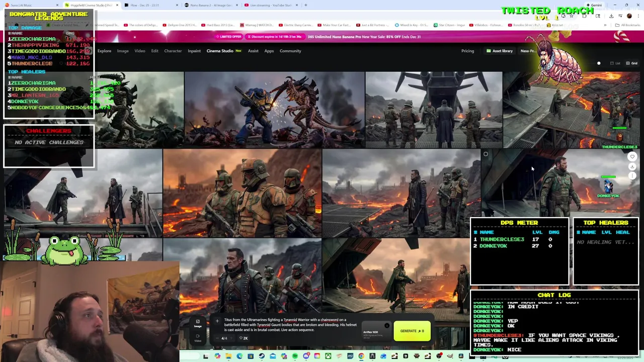
Task: Select Image mode in prompt bar
Action: tap(198, 323)
